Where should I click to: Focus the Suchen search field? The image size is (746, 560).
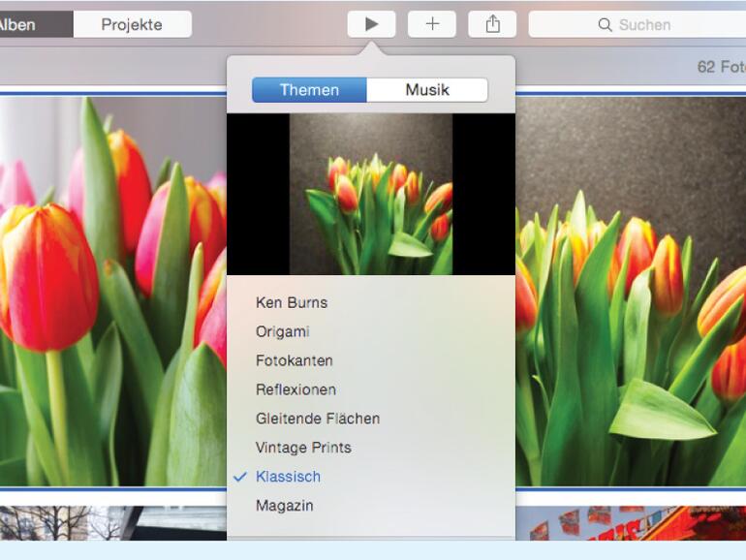tap(637, 24)
